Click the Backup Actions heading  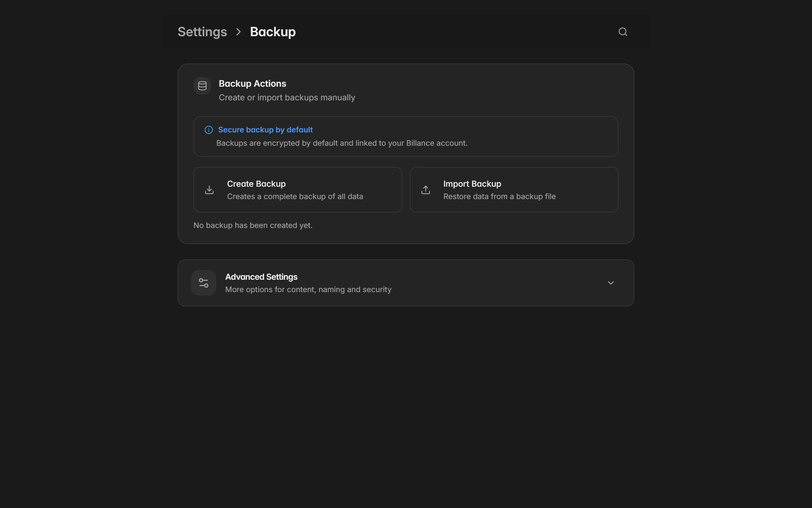(252, 84)
